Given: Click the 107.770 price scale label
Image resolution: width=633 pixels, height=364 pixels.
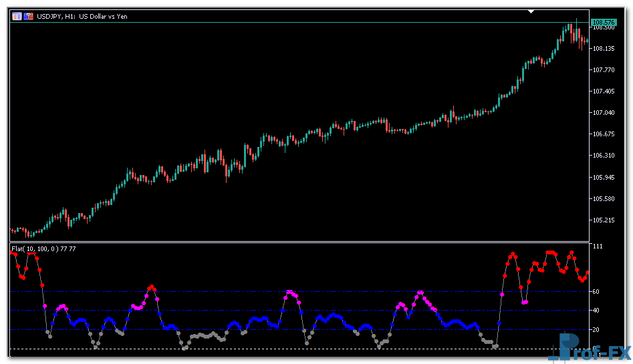Looking at the screenshot, I should (x=603, y=70).
